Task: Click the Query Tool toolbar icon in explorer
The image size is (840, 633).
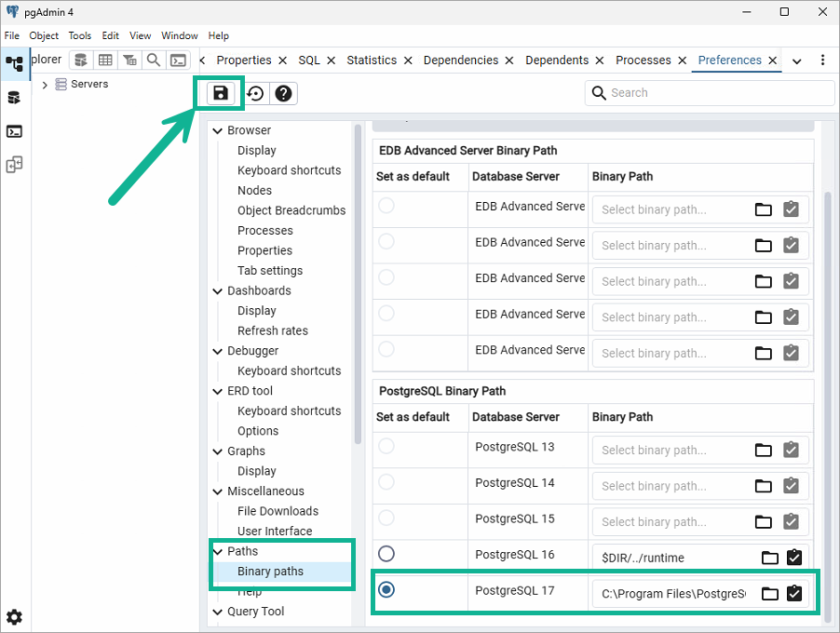Action: 81,60
